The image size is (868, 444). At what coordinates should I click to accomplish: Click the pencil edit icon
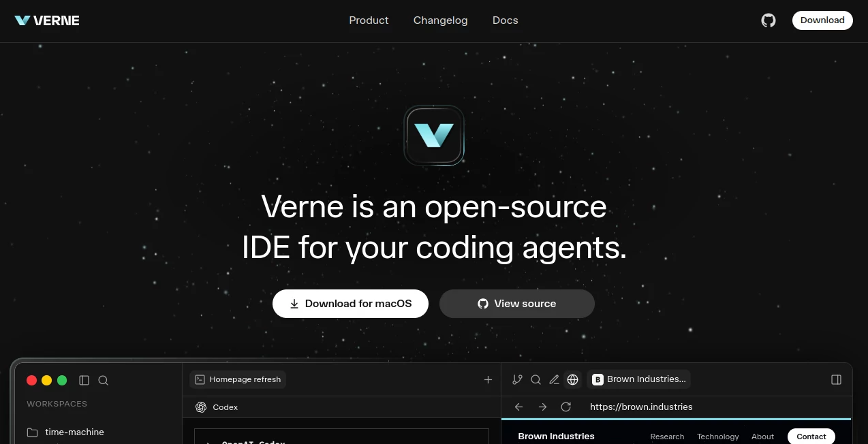click(x=555, y=380)
